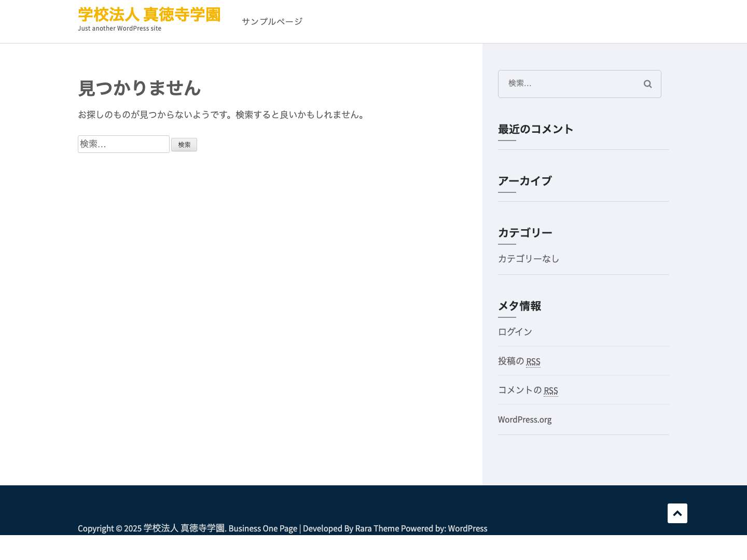This screenshot has width=747, height=560.
Task: Click the アーカイブ sidebar heading
Action: coord(524,181)
